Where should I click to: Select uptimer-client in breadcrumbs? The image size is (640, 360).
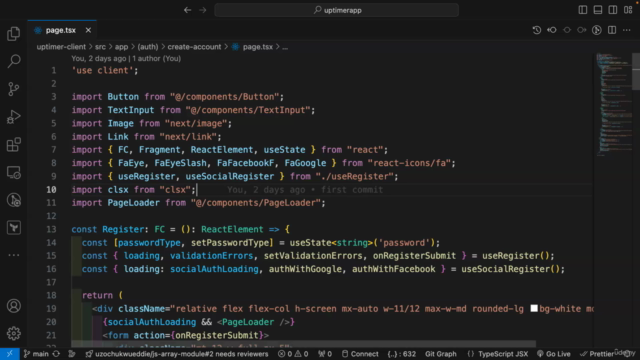point(61,47)
